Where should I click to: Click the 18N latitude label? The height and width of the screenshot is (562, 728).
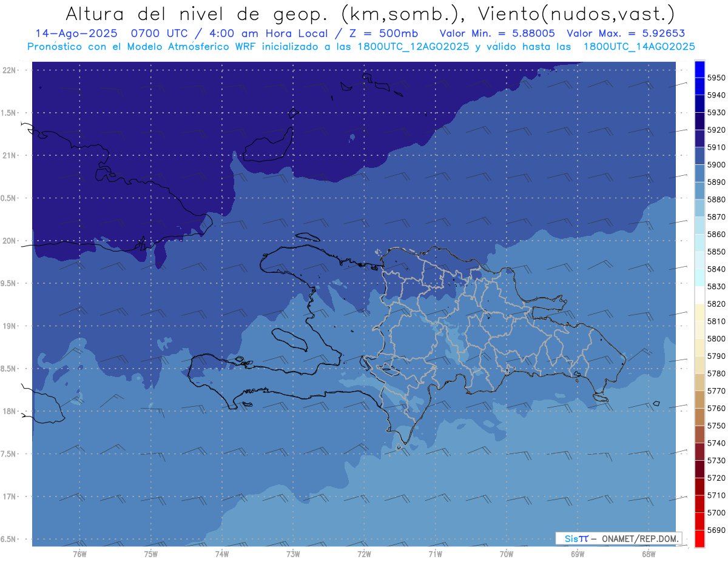point(8,411)
